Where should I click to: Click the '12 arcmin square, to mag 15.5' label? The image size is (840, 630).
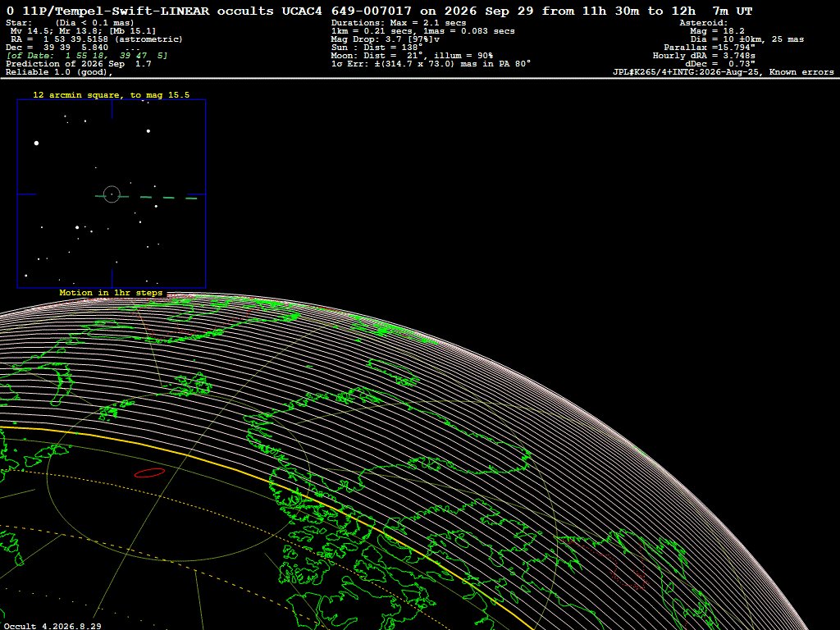point(111,95)
